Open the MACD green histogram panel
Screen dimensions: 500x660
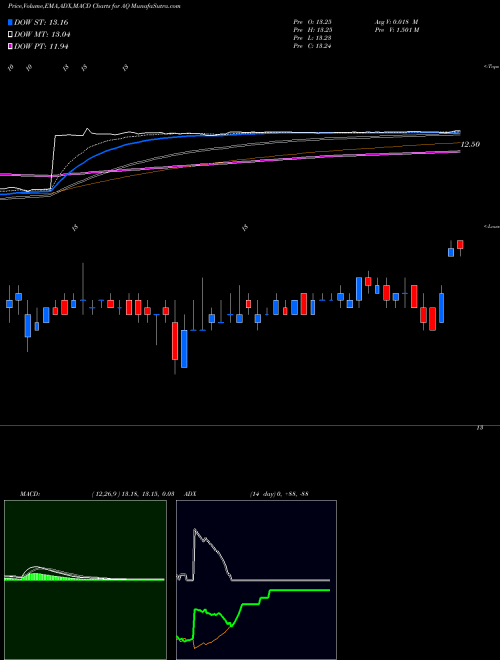(x=85, y=580)
